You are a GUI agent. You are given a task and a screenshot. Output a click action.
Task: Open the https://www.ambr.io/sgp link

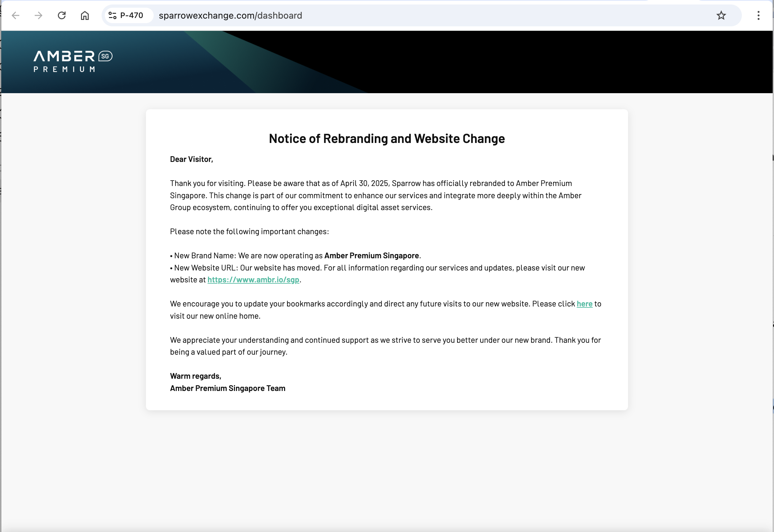(253, 280)
